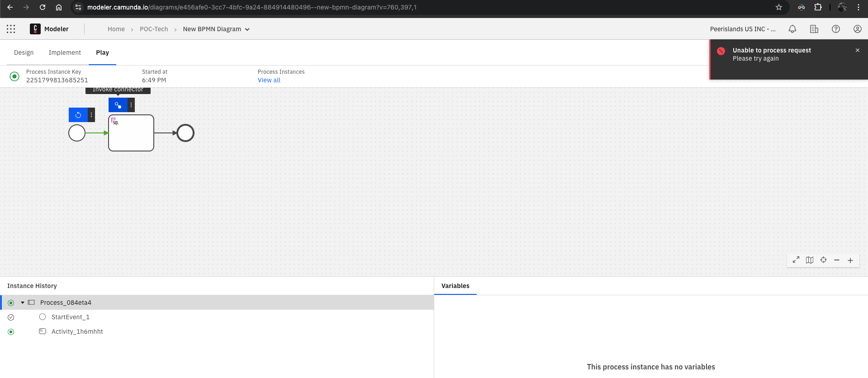Switch to the Implement tab

coord(65,52)
